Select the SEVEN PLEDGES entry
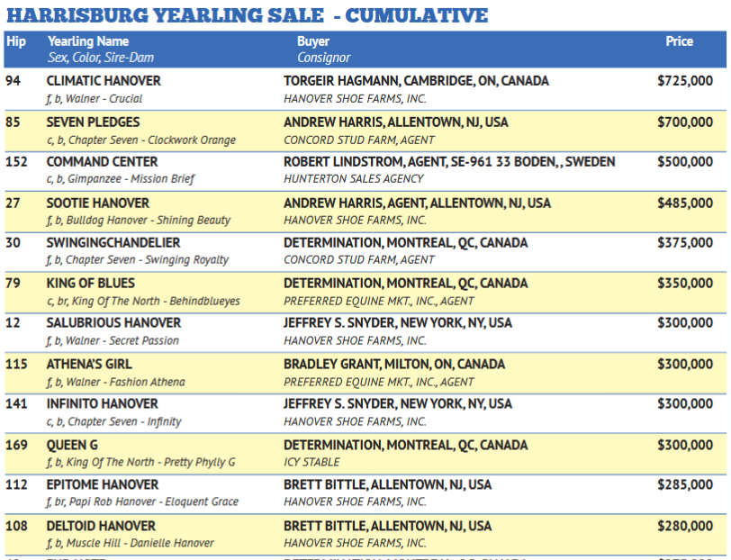 point(93,122)
